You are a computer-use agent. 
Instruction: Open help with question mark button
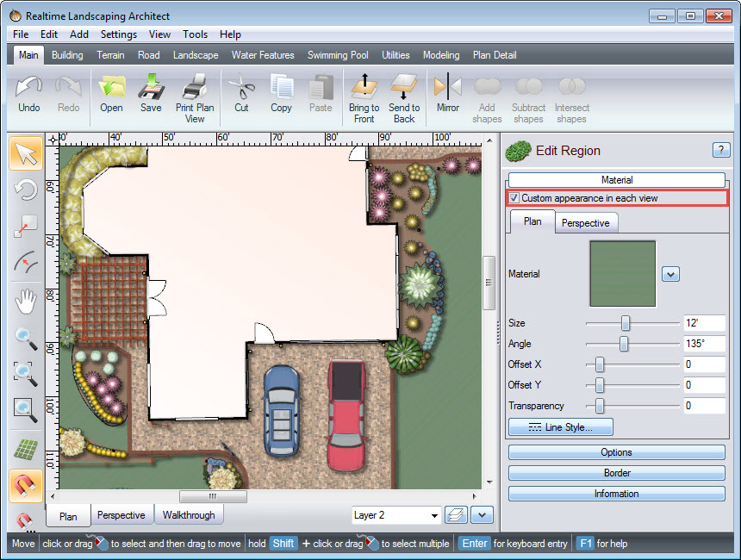(720, 150)
